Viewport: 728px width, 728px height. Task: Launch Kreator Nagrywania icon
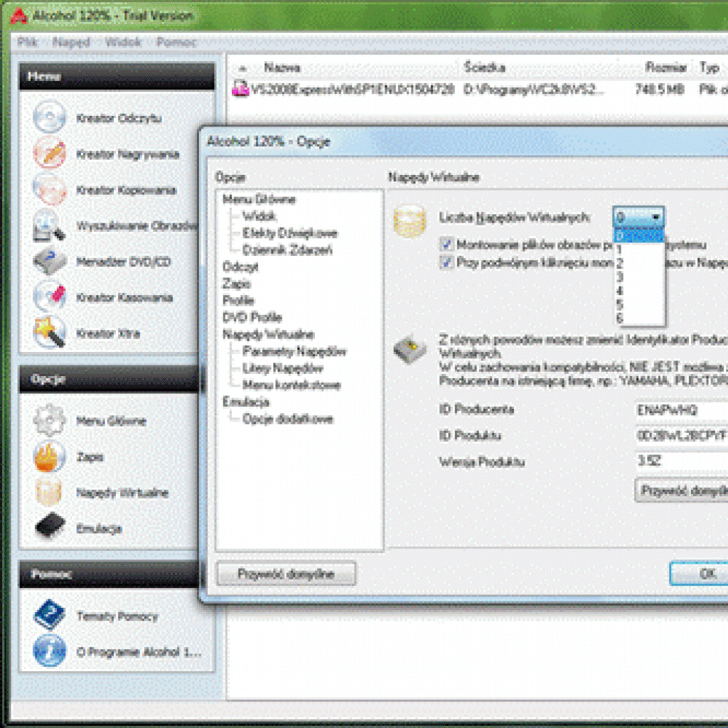pos(50,154)
